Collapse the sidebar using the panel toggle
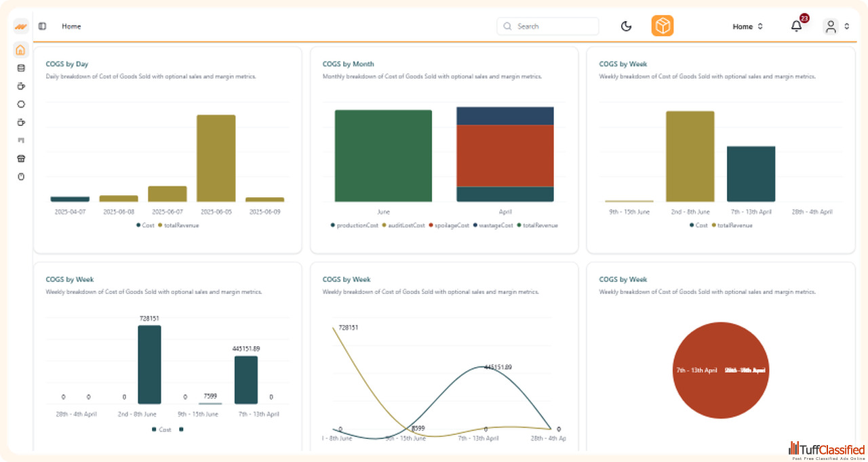 point(42,26)
